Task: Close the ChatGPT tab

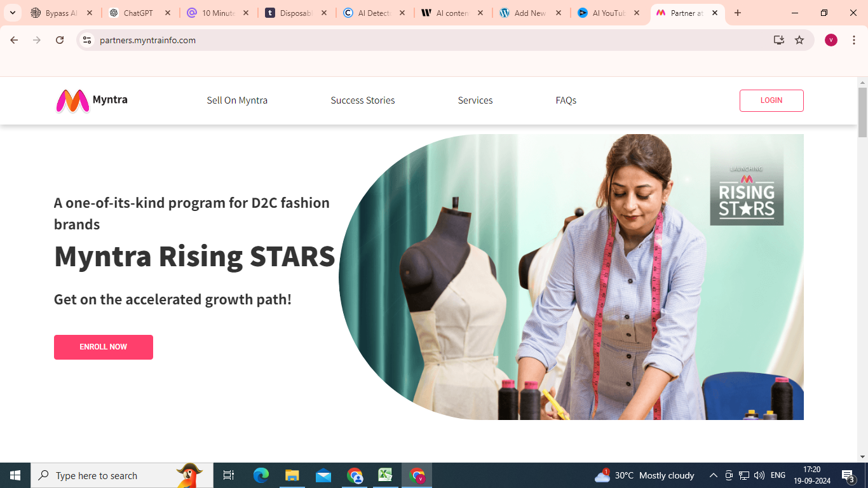Action: pyautogui.click(x=168, y=13)
